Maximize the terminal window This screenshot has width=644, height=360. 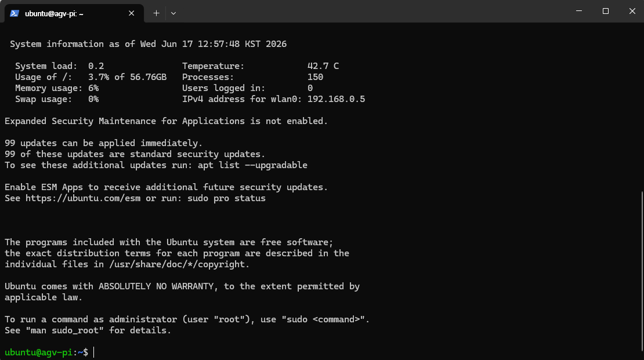coord(605,11)
